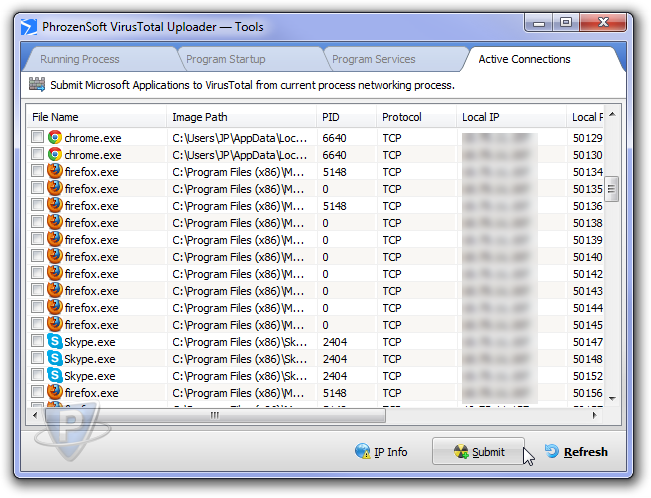Screen dimensions: 651x498
Task: Click the Chrome icon in the first row
Action: coord(55,138)
